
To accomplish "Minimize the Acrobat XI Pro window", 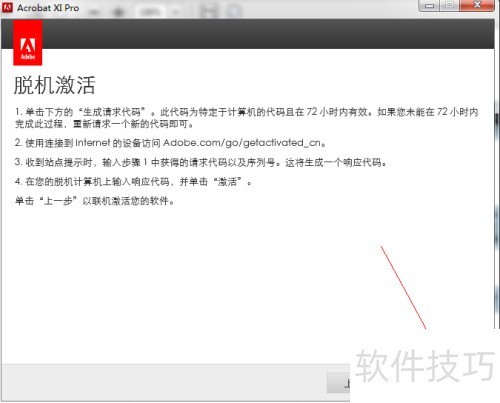I will point(429,6).
